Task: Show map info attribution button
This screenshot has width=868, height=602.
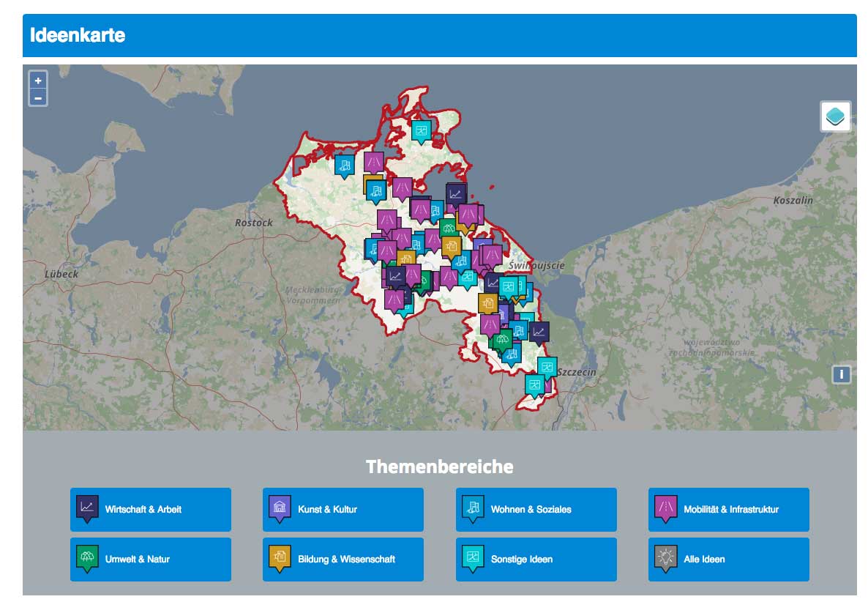Action: (841, 375)
